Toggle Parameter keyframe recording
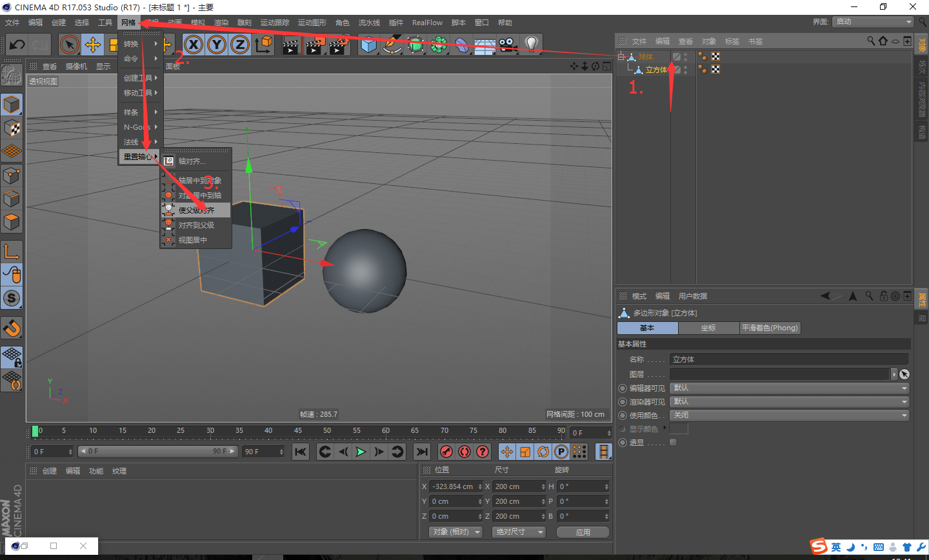 pos(561,452)
